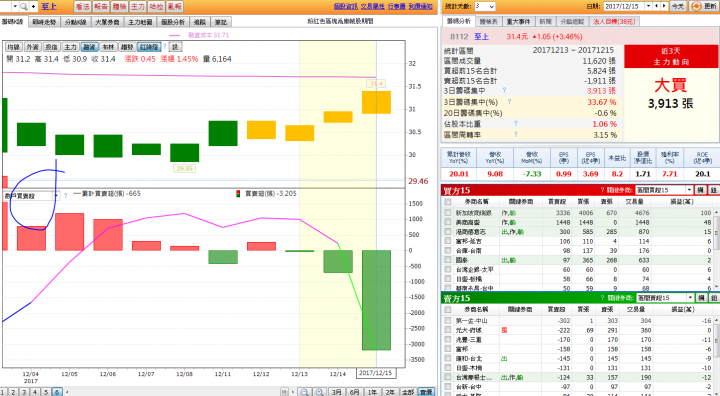Switch to the 分點K線 tab
Screen dimensions: 720x396
76,22
